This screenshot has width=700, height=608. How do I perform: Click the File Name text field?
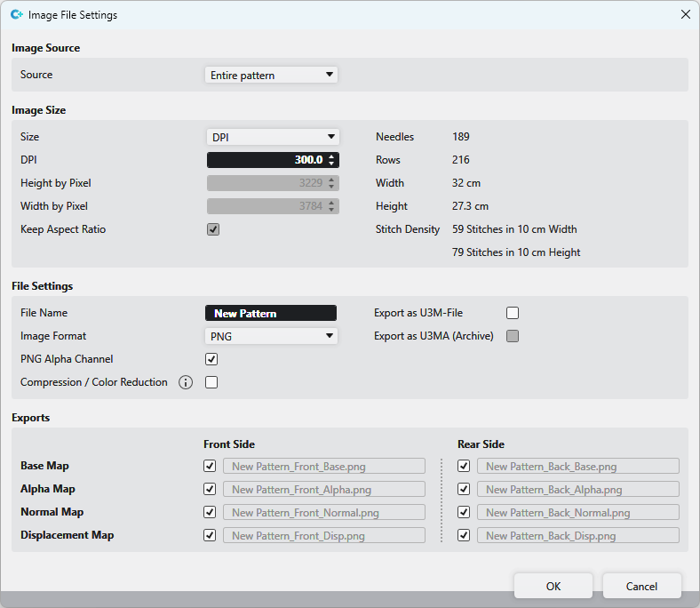coord(271,313)
